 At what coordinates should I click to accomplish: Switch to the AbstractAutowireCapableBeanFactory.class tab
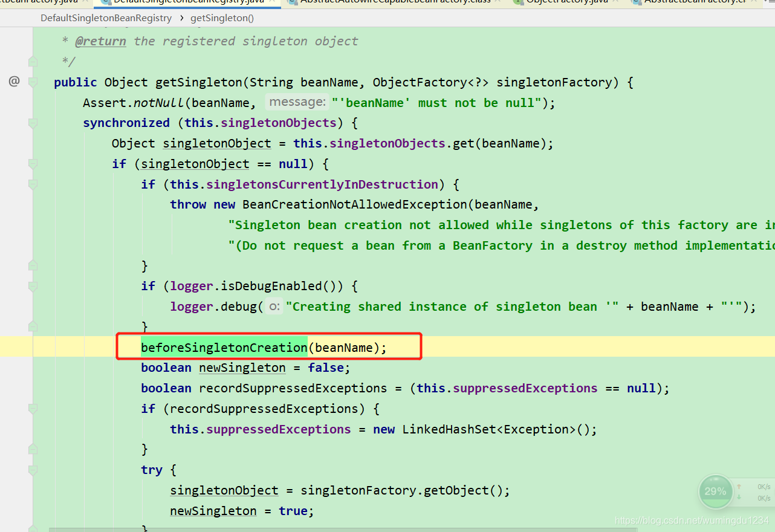tap(395, 2)
